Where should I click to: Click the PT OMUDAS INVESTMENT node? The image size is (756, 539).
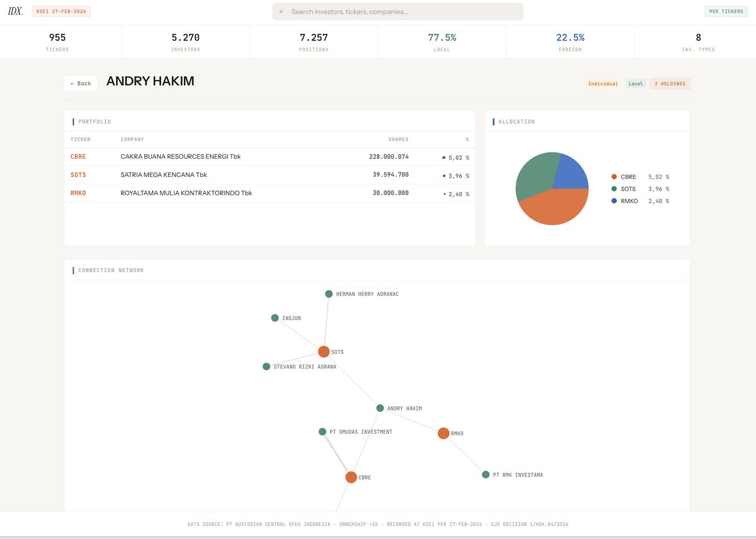[322, 432]
